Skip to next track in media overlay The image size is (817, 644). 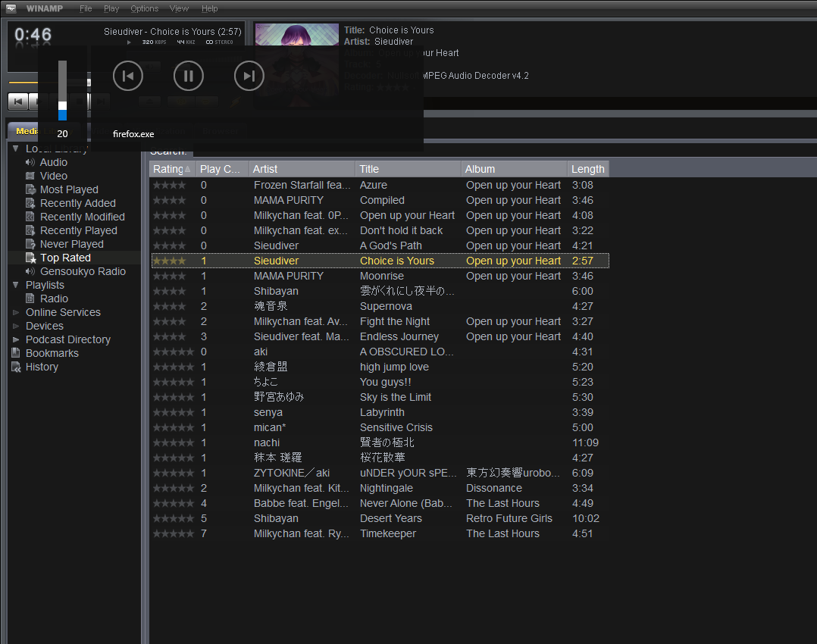(x=249, y=76)
